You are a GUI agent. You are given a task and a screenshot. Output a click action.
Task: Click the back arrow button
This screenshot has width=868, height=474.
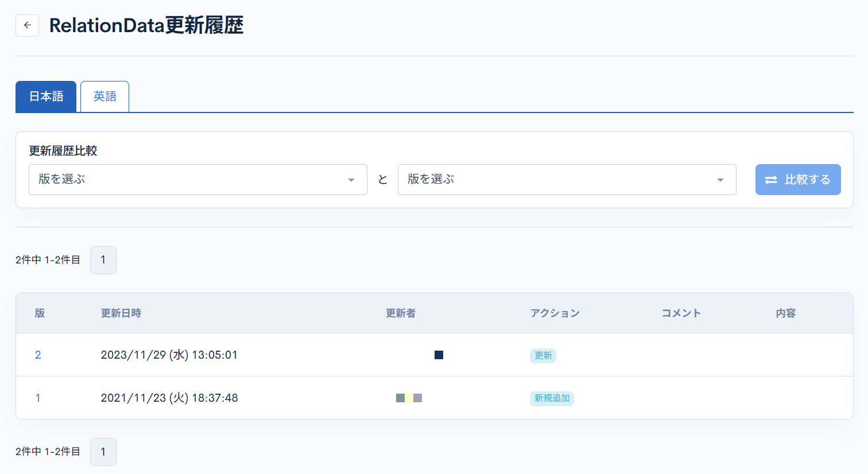click(x=27, y=26)
